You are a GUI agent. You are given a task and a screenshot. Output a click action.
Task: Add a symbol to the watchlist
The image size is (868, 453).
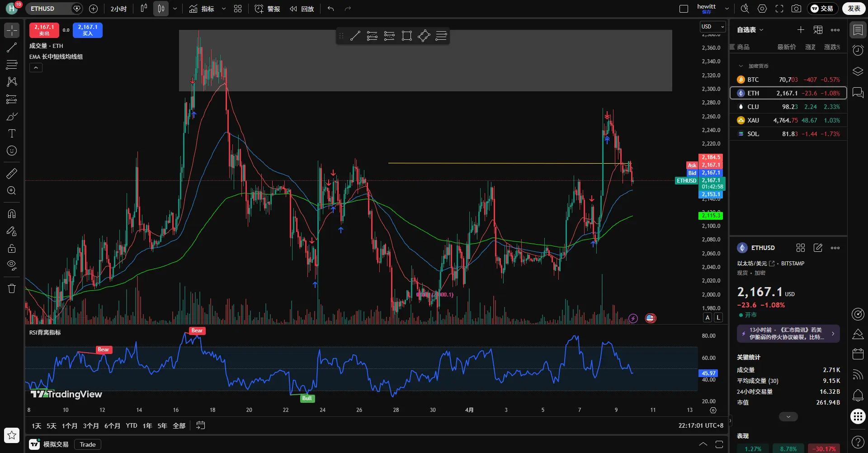[x=801, y=30]
